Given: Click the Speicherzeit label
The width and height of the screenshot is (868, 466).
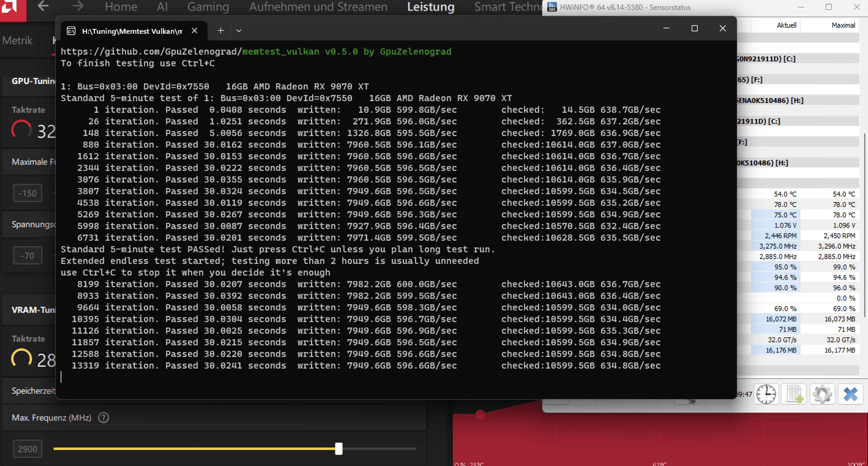Looking at the screenshot, I should point(33,391).
